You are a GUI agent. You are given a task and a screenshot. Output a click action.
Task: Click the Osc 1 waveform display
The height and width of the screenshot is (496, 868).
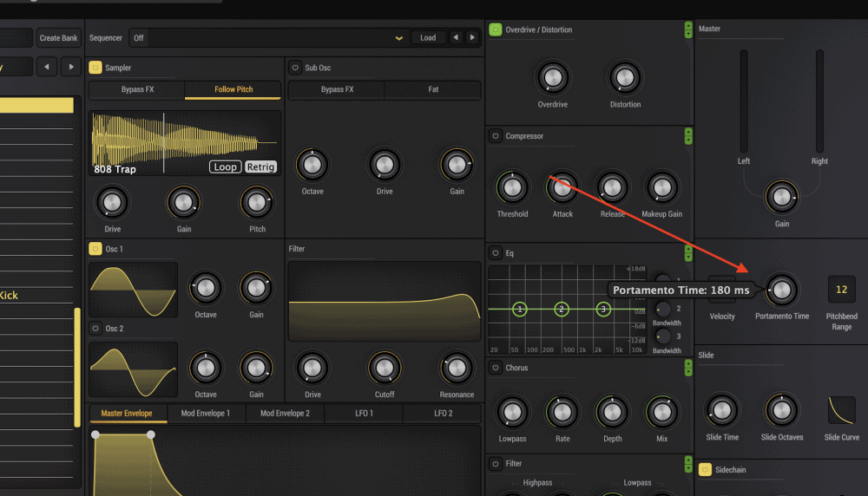(134, 290)
